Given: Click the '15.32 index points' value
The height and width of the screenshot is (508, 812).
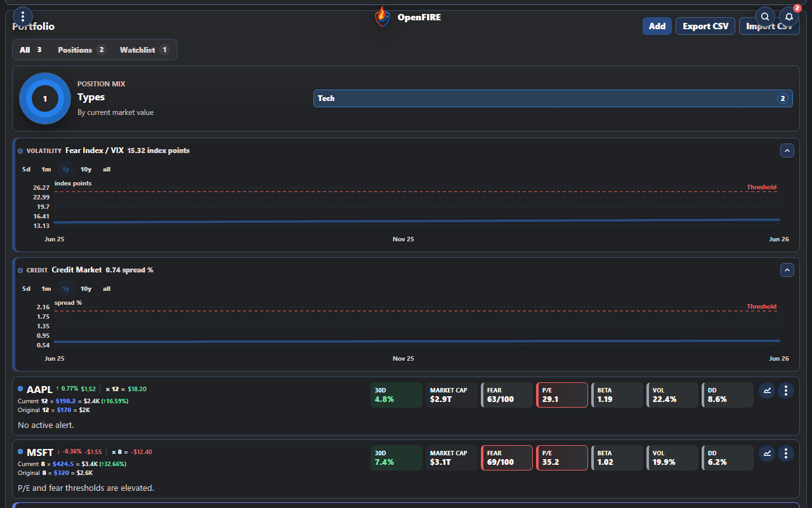Looking at the screenshot, I should (159, 150).
